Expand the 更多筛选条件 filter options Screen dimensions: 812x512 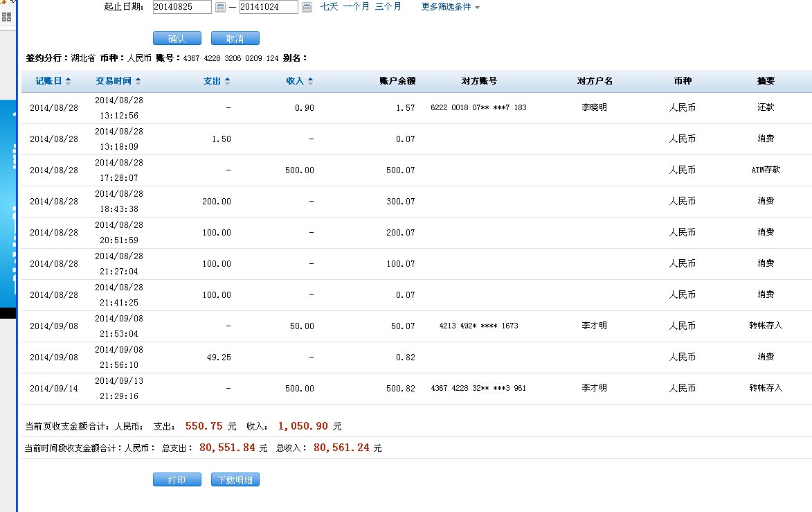[450, 7]
